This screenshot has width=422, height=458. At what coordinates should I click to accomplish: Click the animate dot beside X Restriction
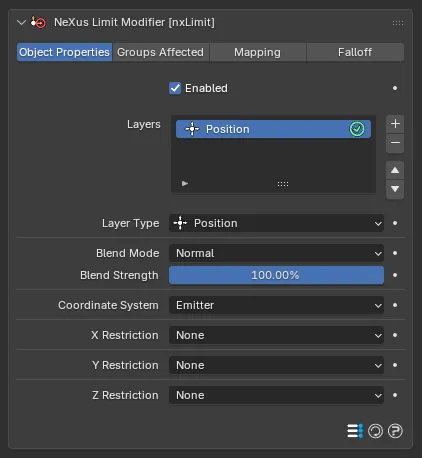[395, 335]
